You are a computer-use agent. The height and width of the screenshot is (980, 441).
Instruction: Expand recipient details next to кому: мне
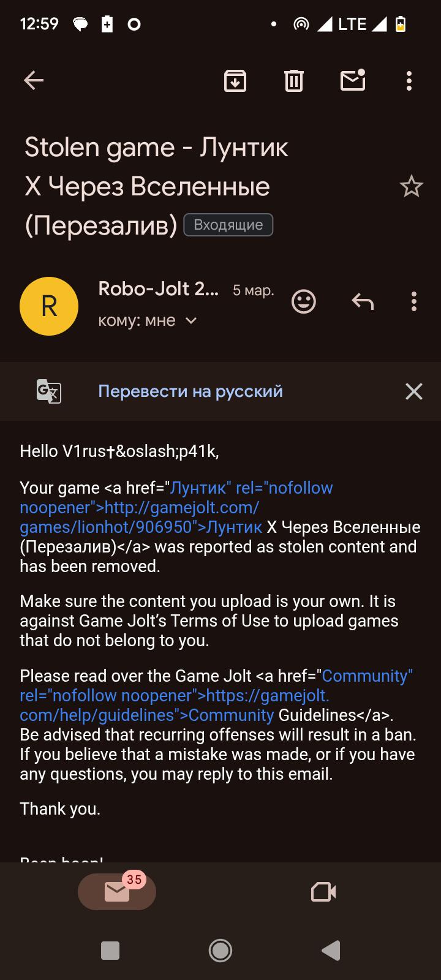pos(191,320)
